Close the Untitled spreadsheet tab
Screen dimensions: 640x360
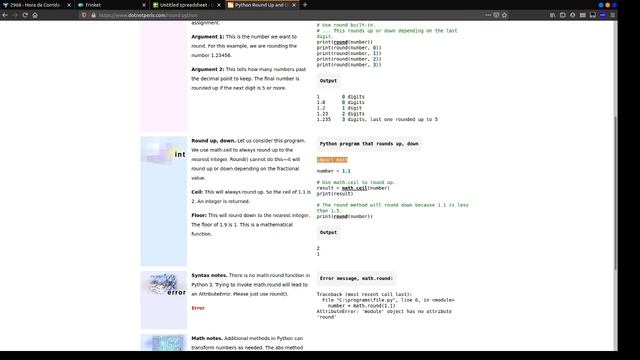point(219,5)
